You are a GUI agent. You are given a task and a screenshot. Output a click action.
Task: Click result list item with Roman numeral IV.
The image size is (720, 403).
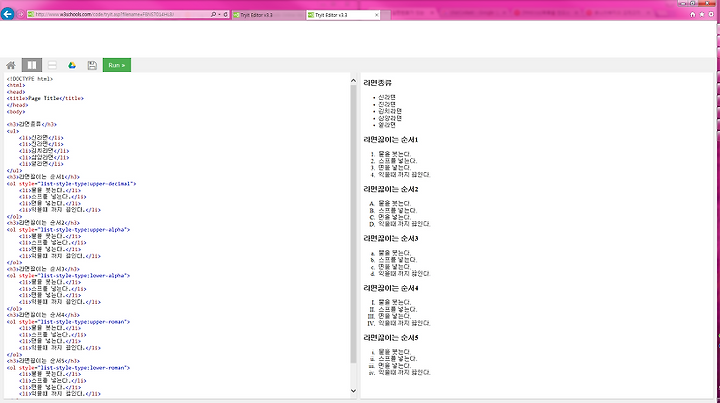click(x=404, y=323)
